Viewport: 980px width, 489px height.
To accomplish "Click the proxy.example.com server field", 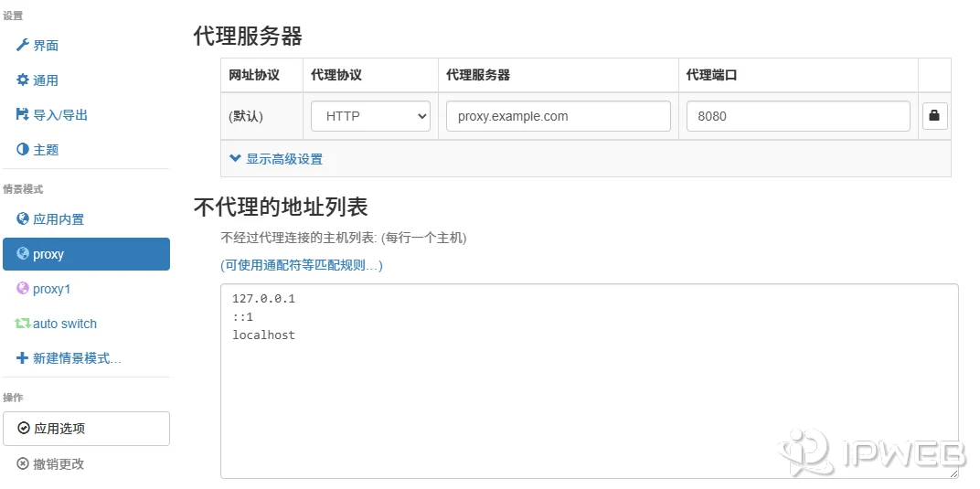I will pyautogui.click(x=559, y=116).
